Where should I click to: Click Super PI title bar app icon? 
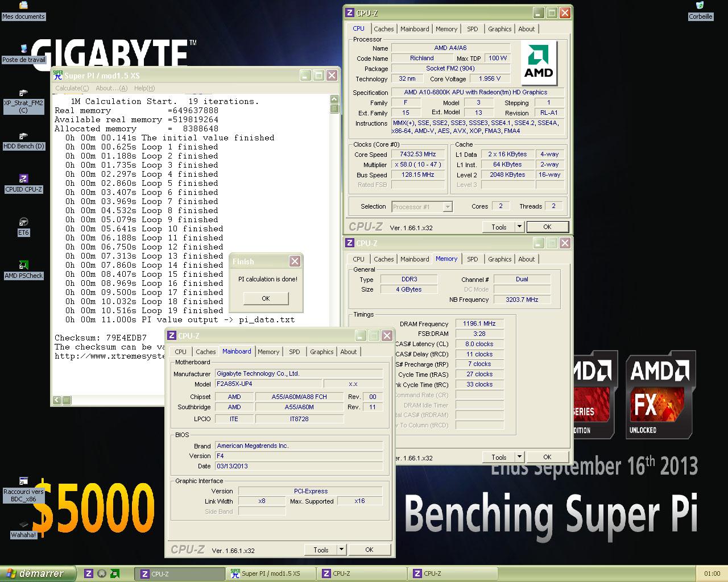[58, 75]
